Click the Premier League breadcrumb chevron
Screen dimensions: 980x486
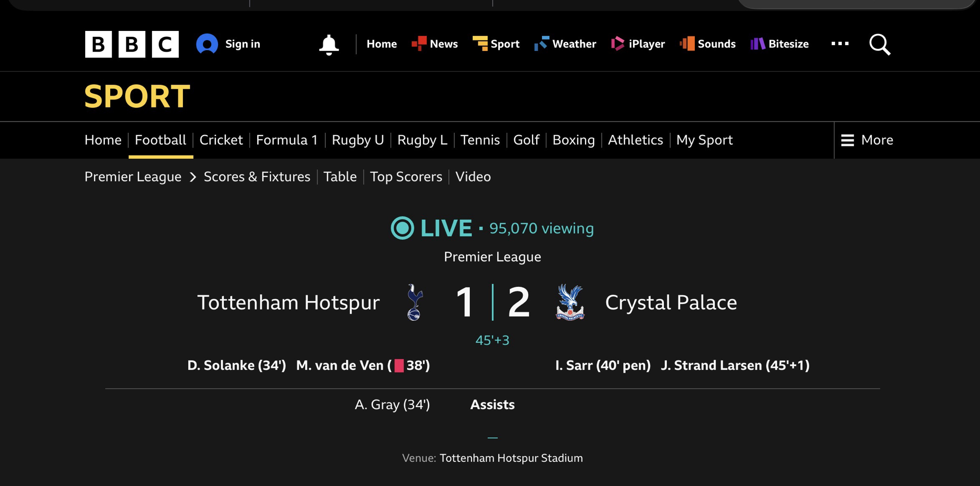pyautogui.click(x=193, y=177)
